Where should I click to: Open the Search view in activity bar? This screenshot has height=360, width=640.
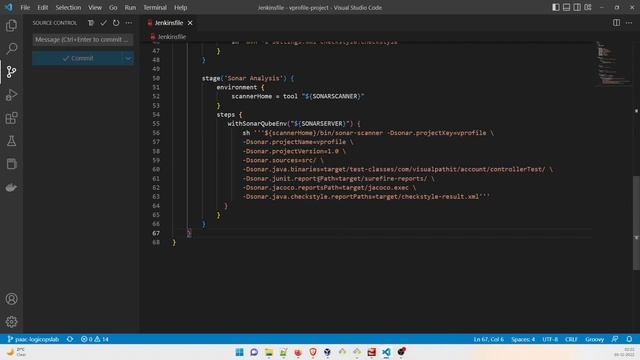(11, 49)
